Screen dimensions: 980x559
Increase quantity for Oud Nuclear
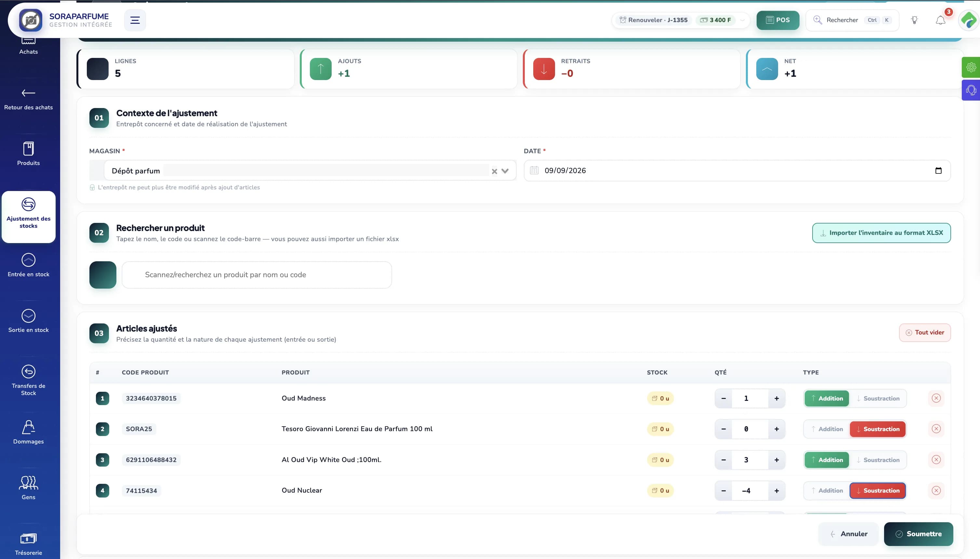(x=777, y=491)
